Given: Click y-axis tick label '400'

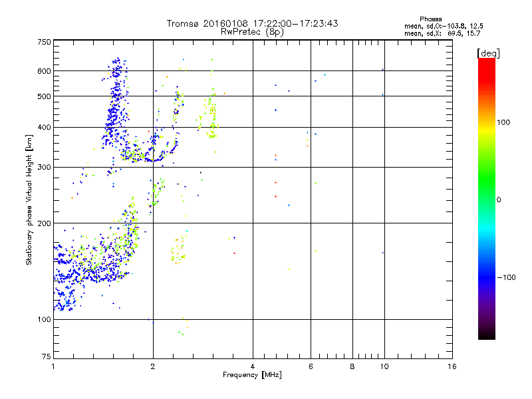Looking at the screenshot, I should [x=44, y=127].
